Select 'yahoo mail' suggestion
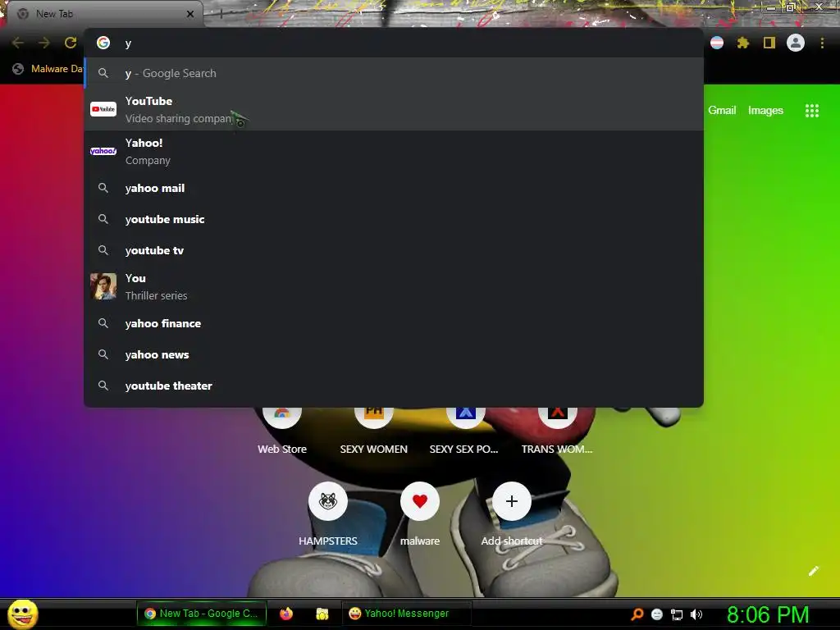The height and width of the screenshot is (630, 840). pos(394,188)
